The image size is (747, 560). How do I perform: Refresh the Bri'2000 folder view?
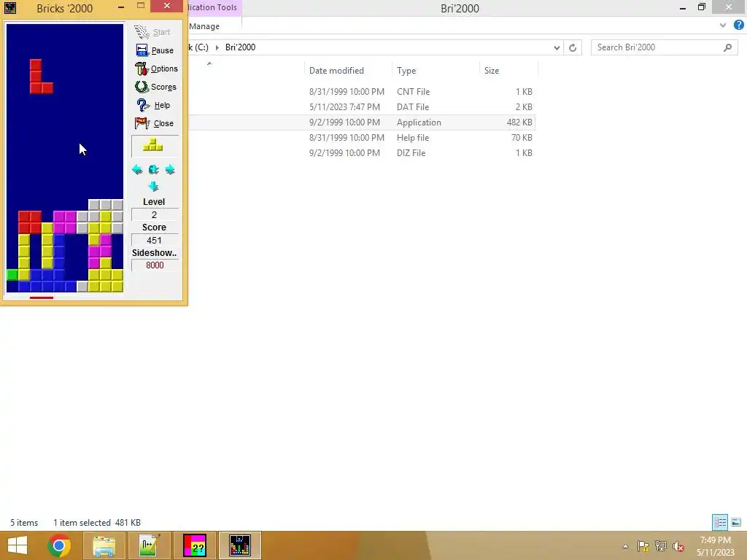573,47
